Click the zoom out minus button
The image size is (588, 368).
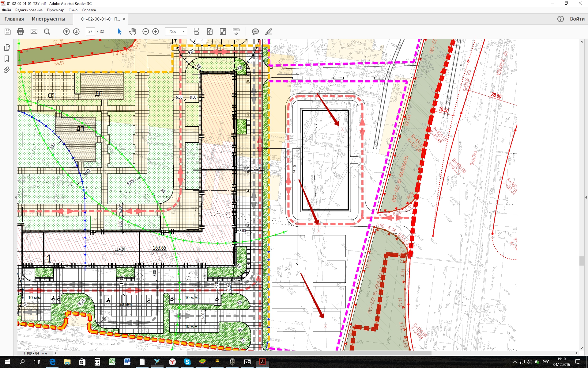coord(146,32)
